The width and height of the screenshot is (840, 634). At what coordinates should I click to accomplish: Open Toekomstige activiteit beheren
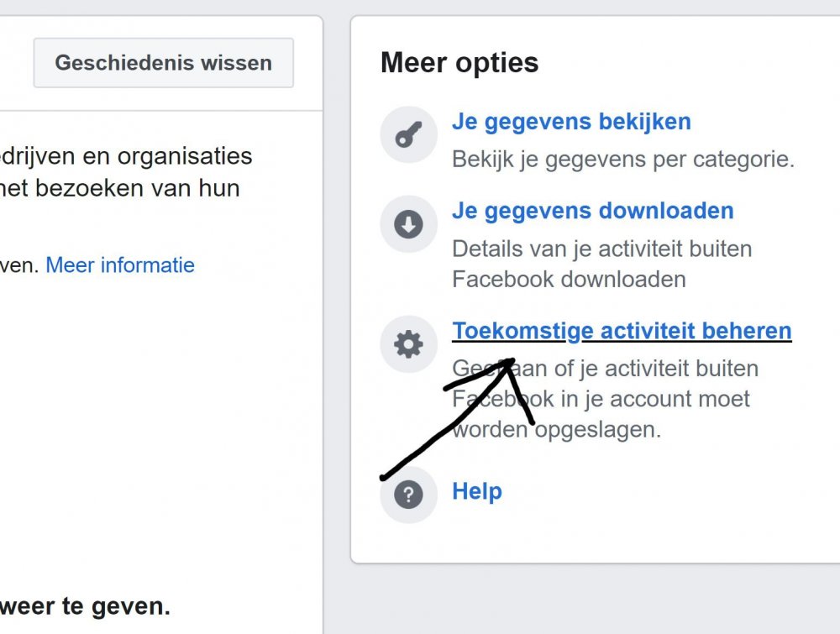point(622,331)
